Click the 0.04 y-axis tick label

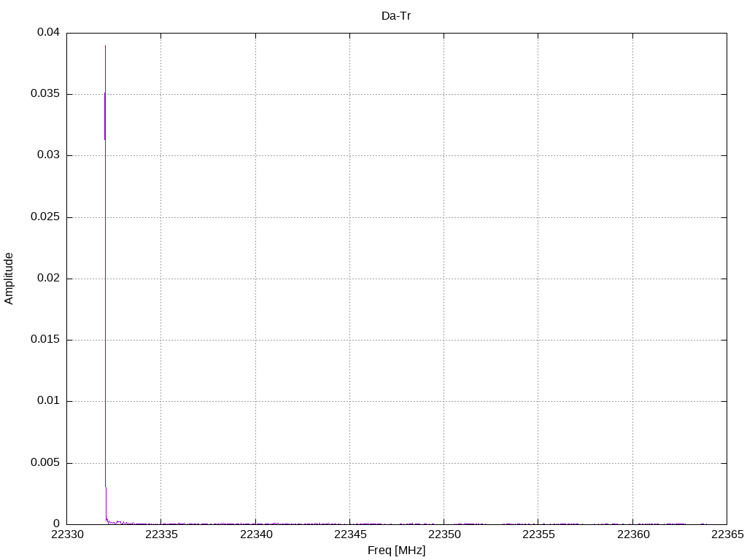coord(49,32)
